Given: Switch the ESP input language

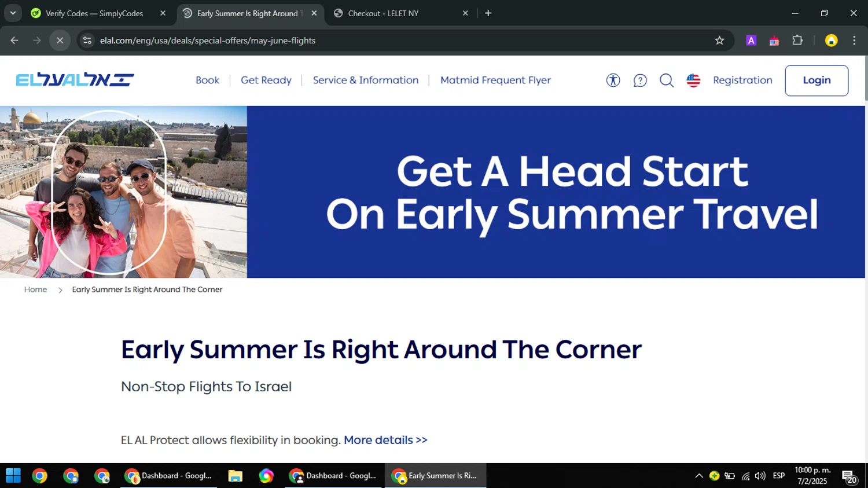Looking at the screenshot, I should (x=779, y=476).
